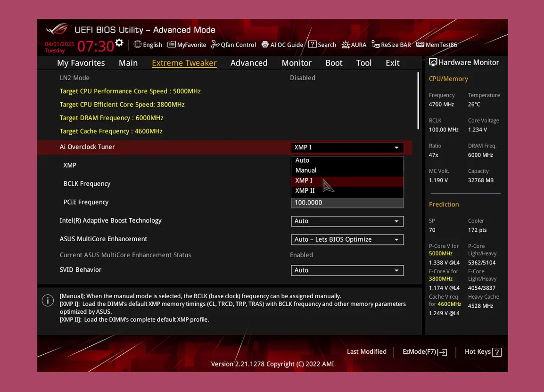The height and width of the screenshot is (392, 544).
Task: Click Target CPU Efficient Core Speed text
Action: [122, 105]
